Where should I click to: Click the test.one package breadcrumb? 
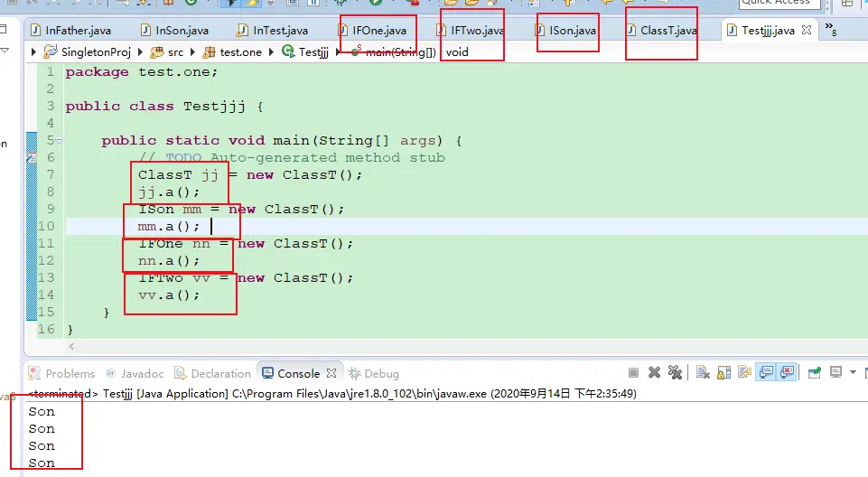[x=240, y=52]
